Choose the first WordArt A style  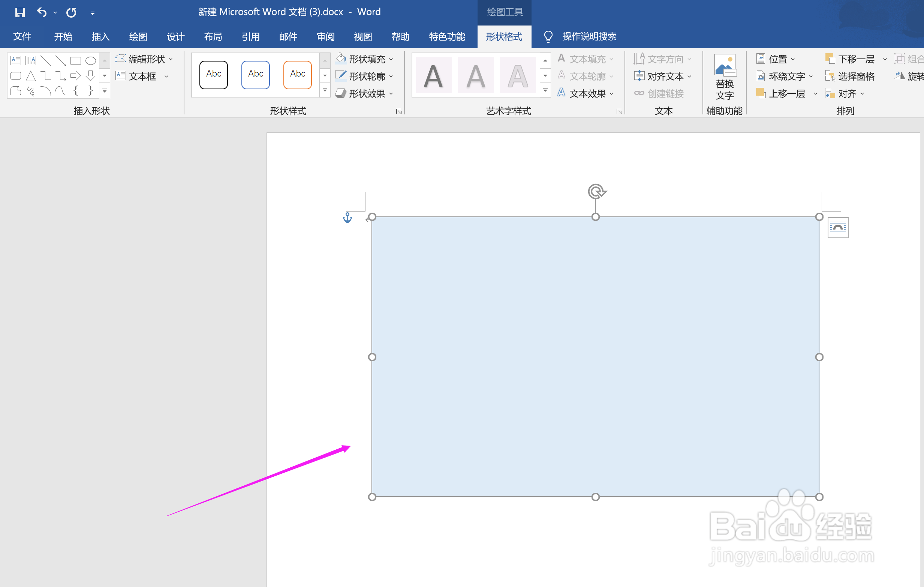434,76
